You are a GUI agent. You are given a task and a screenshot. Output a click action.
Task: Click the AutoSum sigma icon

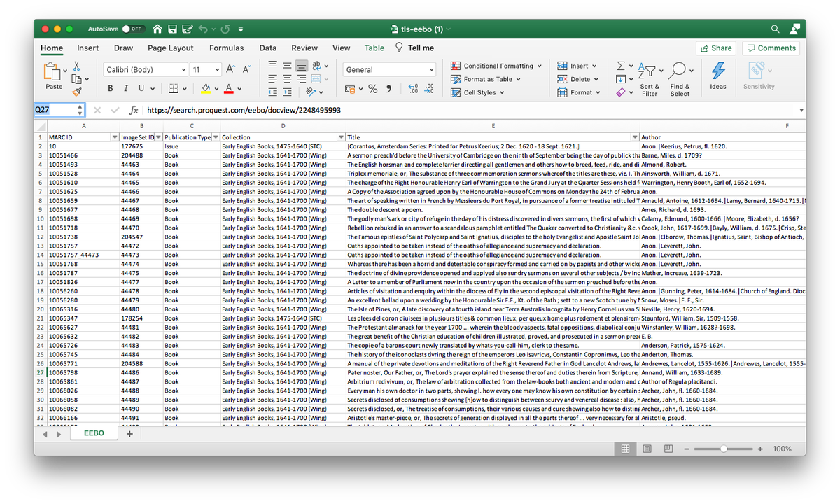click(x=620, y=66)
